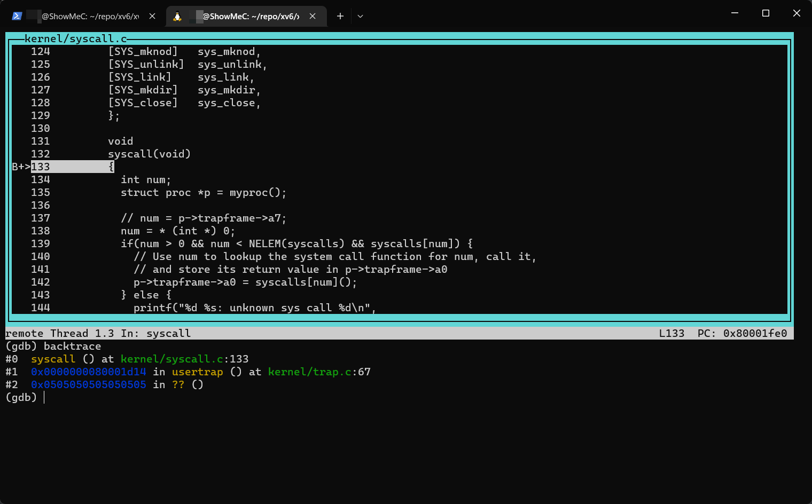The image size is (812, 504).
Task: Click address 0x0000000080001d14 in the backtrace
Action: [x=88, y=372]
